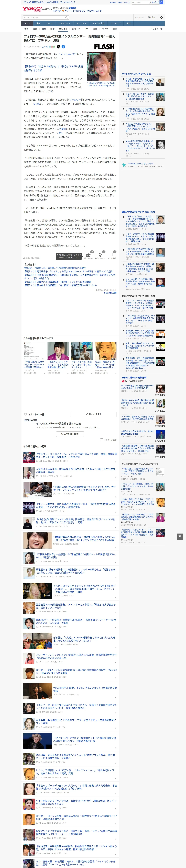Open 【画像あり】「自身の『未熟さ』と『慢心』 link
This screenshot has width=186, height=868.
[53, 68]
